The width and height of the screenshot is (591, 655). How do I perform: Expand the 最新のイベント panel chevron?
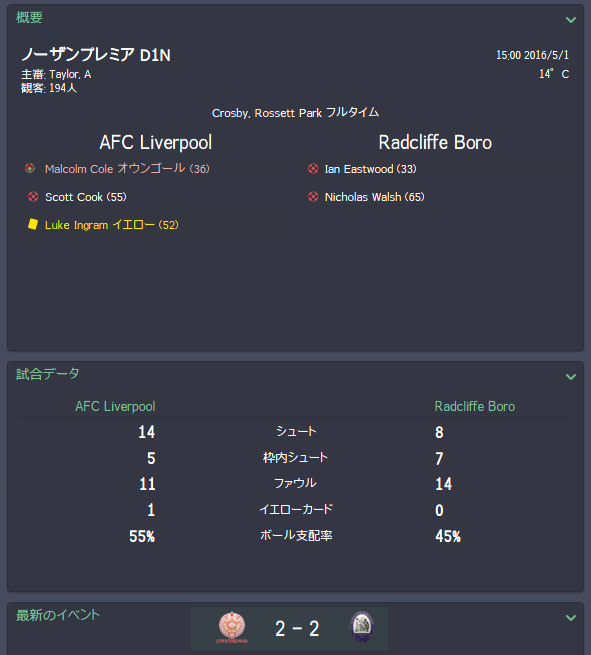pos(571,617)
